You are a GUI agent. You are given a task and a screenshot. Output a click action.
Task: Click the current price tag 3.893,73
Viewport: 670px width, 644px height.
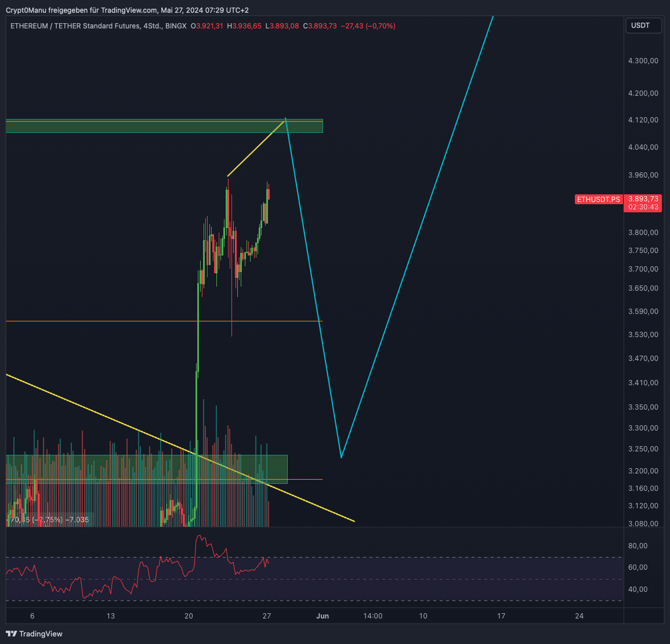click(643, 199)
